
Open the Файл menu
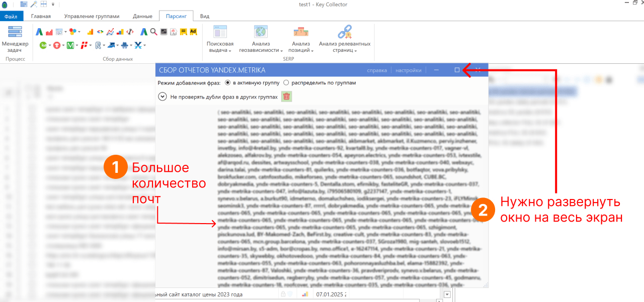coord(11,16)
